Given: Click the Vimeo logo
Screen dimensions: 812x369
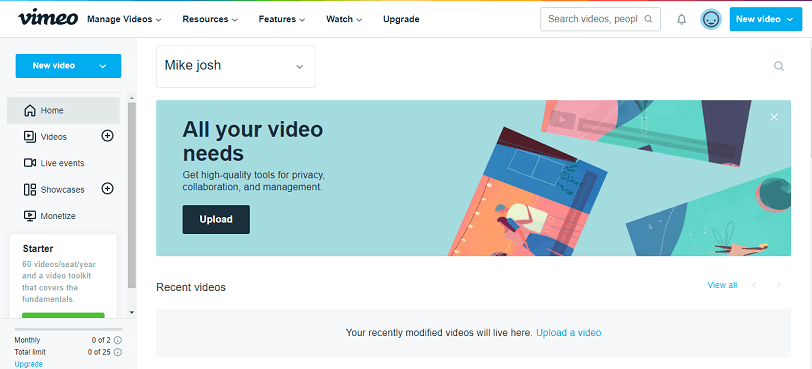Looking at the screenshot, I should (x=48, y=19).
